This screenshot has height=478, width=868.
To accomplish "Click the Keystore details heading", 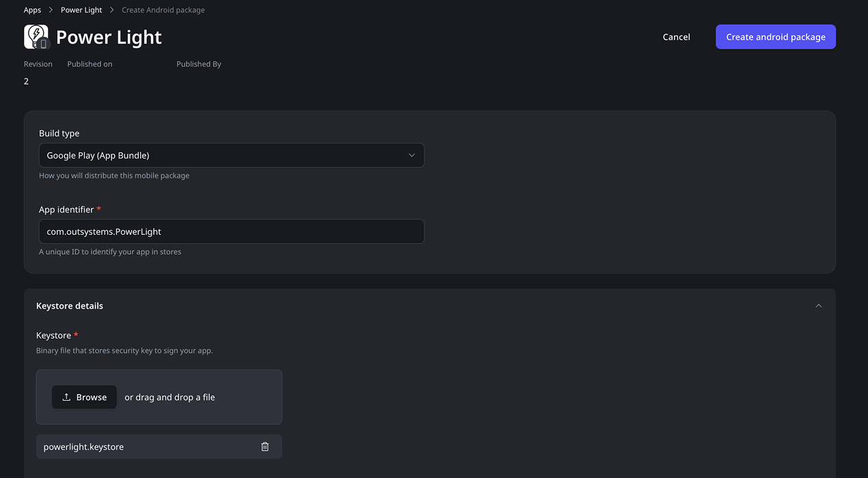I will click(70, 306).
